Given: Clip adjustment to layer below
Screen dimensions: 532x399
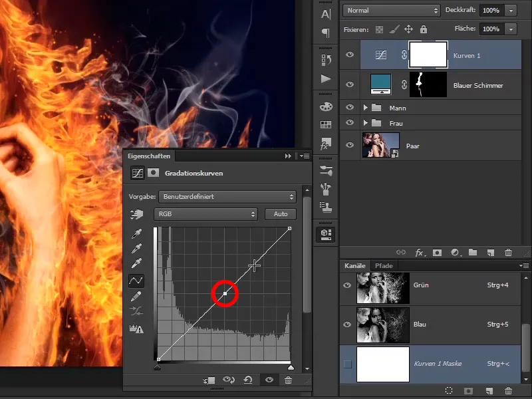Looking at the screenshot, I should point(209,380).
